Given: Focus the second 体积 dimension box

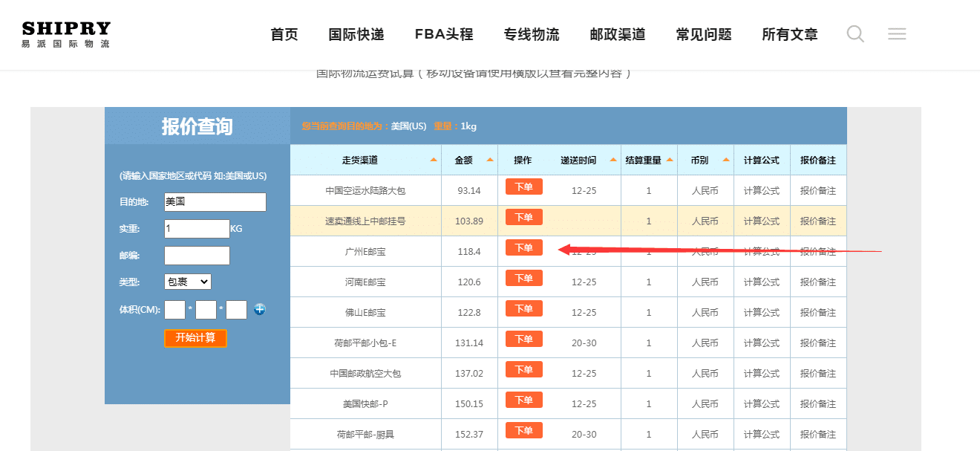Looking at the screenshot, I should point(206,310).
